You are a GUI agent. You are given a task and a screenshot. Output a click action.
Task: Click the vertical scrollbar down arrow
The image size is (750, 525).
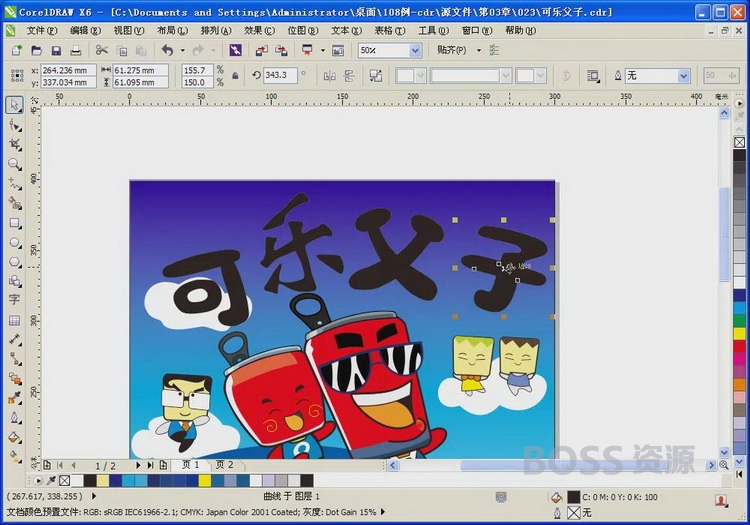pos(724,452)
